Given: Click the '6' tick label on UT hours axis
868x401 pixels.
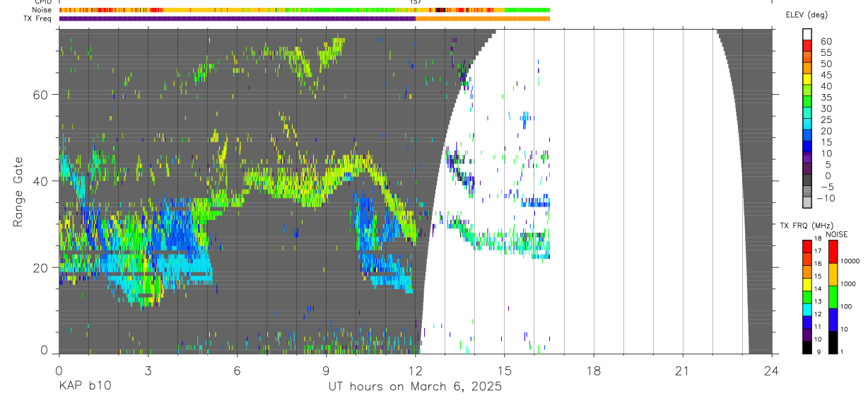Looking at the screenshot, I should 237,370.
